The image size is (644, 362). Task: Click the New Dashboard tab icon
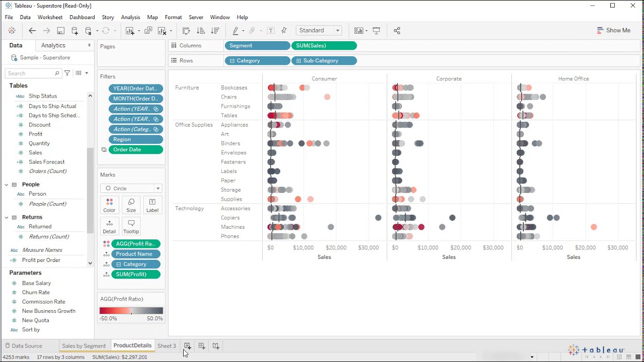202,346
